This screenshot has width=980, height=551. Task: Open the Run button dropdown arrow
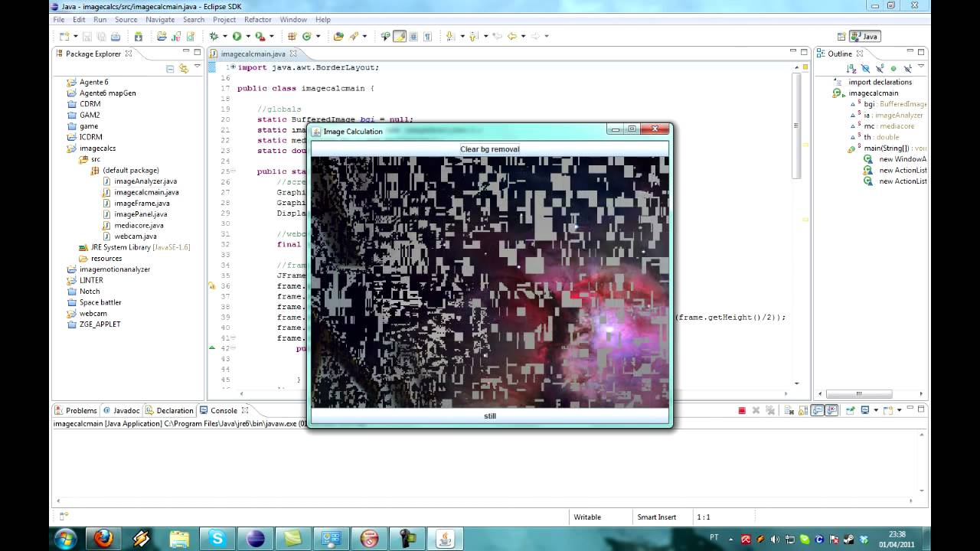click(x=248, y=36)
